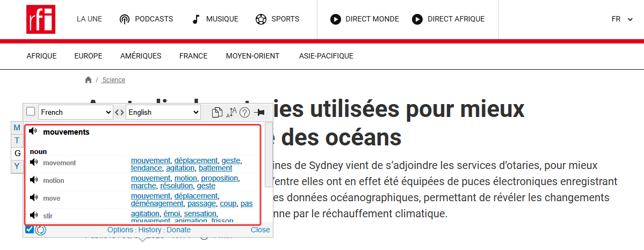Play pronunciation of the word mouvements
The image size is (644, 250).
(34, 131)
